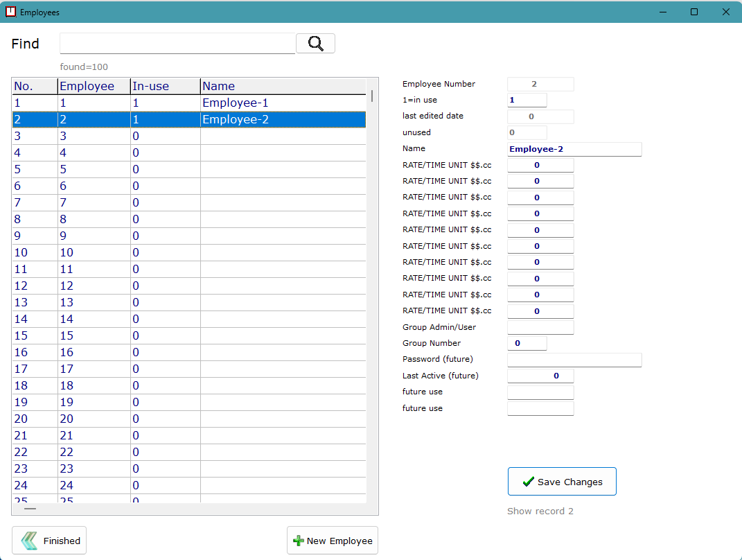Click in the Find search field
742x560 pixels.
177,44
